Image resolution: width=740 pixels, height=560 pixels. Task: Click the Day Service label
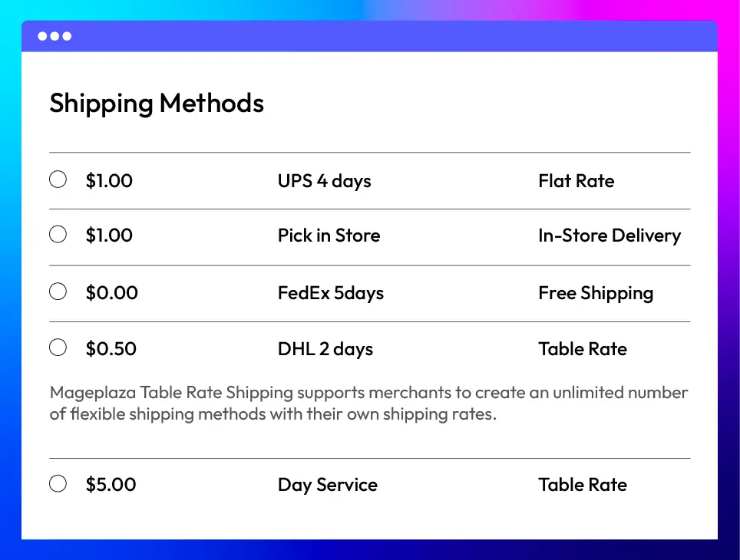coord(328,485)
